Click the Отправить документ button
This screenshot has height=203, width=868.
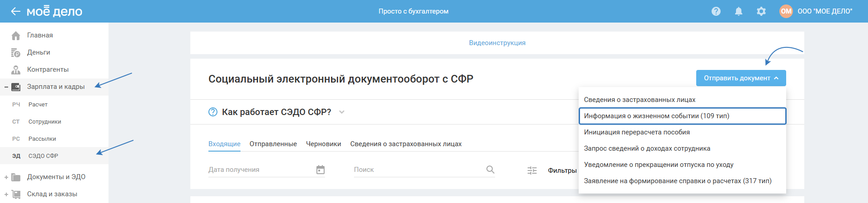741,78
